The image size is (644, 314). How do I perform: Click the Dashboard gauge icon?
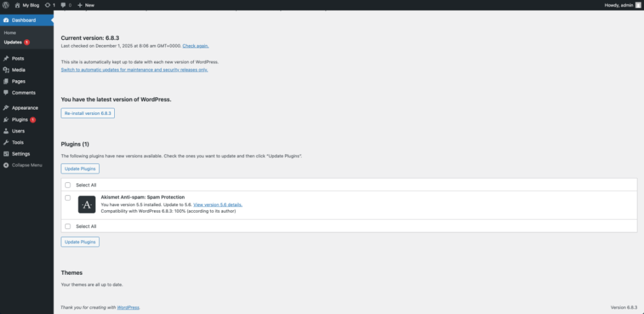click(x=6, y=20)
